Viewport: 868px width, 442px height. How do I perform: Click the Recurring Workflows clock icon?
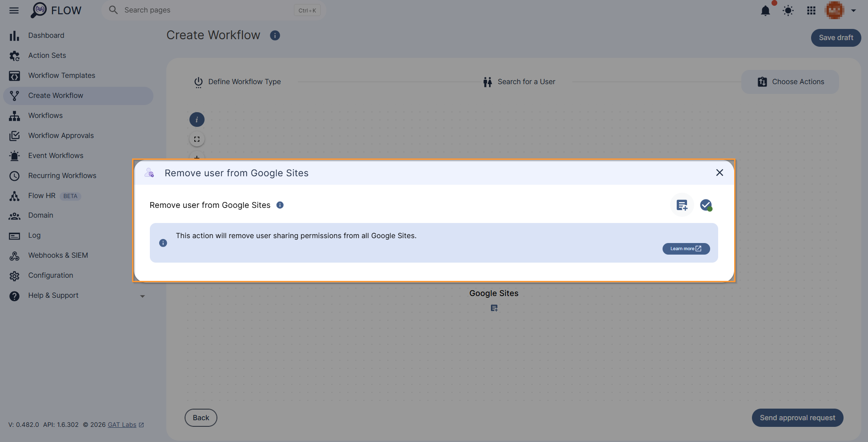pyautogui.click(x=14, y=176)
